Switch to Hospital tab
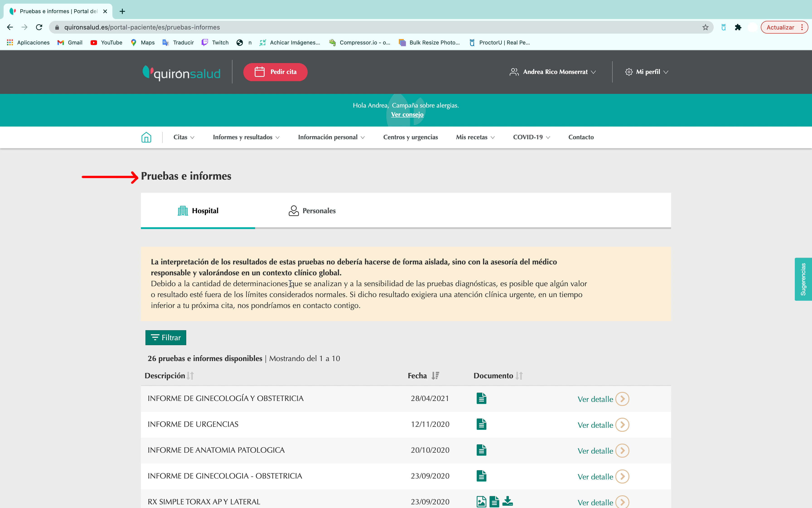 pyautogui.click(x=198, y=211)
